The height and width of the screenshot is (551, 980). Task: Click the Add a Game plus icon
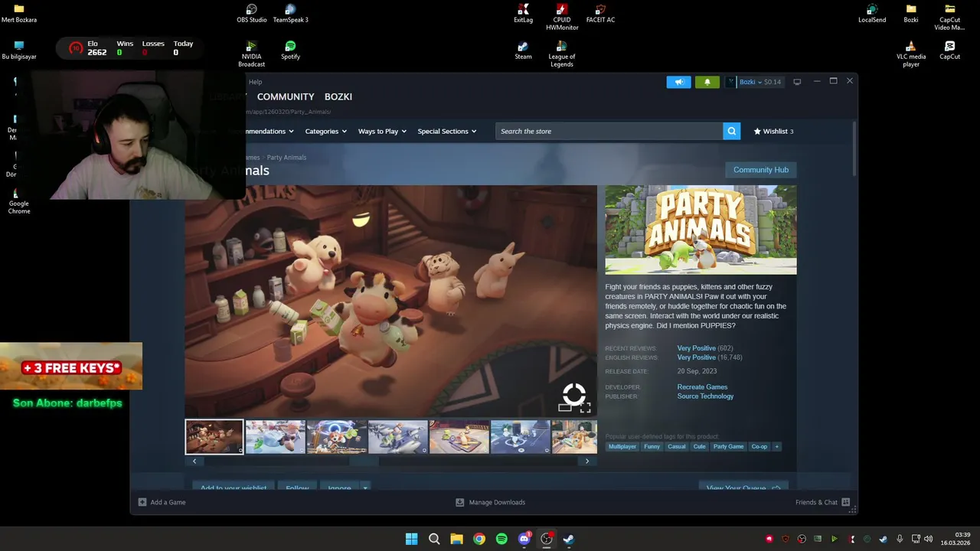pyautogui.click(x=142, y=502)
